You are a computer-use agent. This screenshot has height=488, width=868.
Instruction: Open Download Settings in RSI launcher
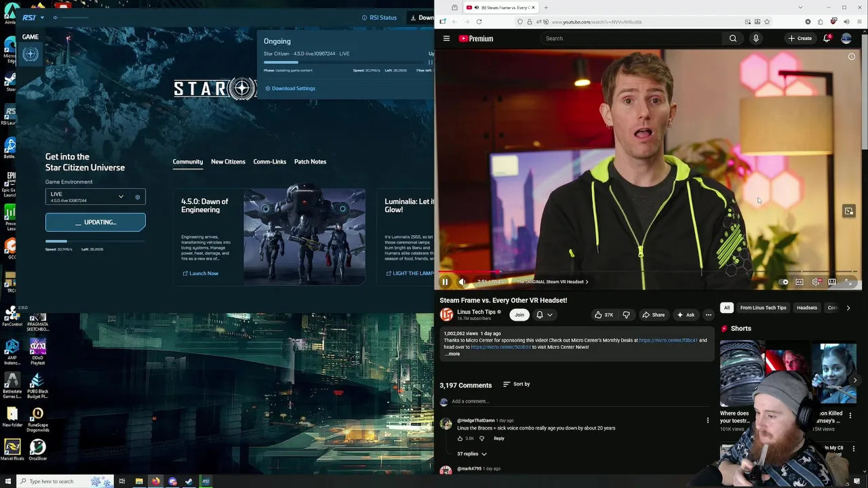pyautogui.click(x=290, y=88)
